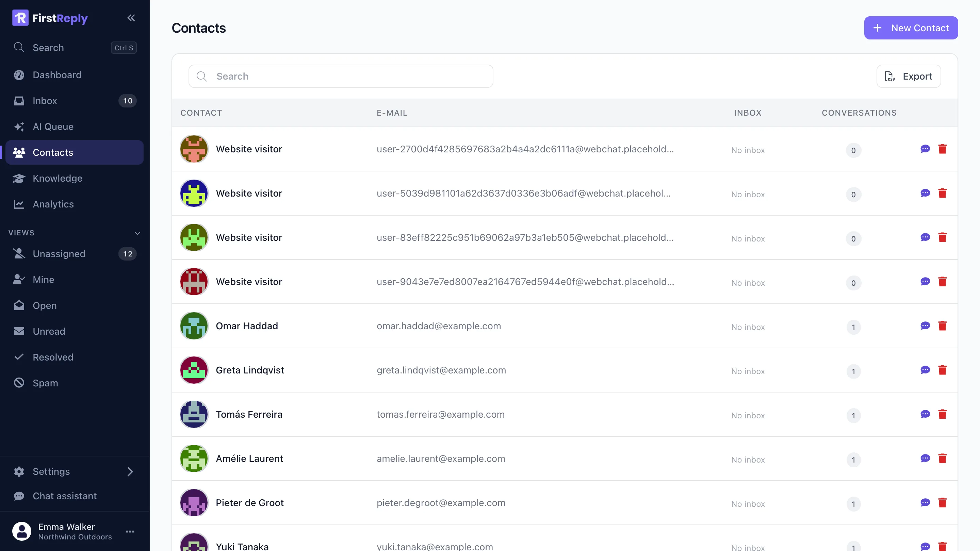980x551 pixels.
Task: Open chat with Greta Lindqvist
Action: (925, 370)
